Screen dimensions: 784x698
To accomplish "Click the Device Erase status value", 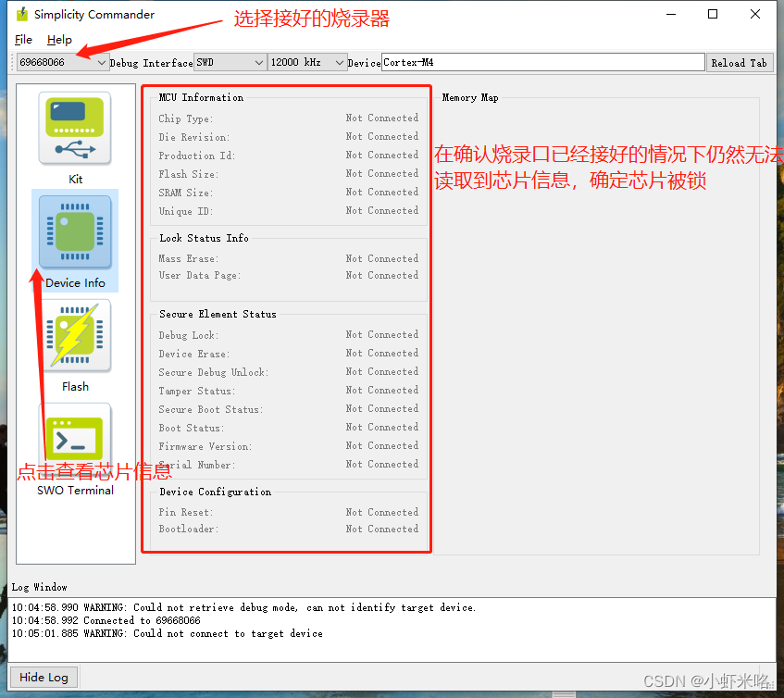I will tap(382, 353).
